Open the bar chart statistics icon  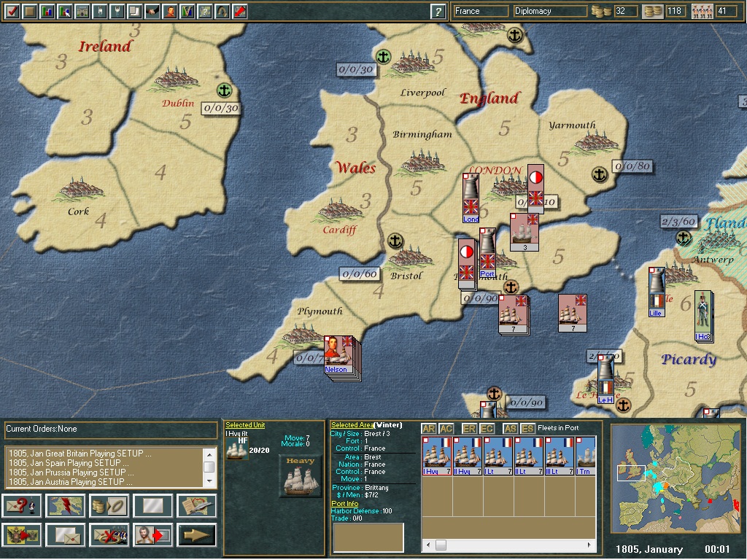click(47, 11)
